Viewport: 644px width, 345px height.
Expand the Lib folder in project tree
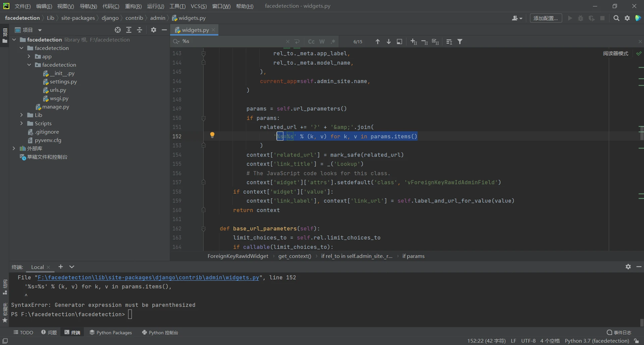22,116
